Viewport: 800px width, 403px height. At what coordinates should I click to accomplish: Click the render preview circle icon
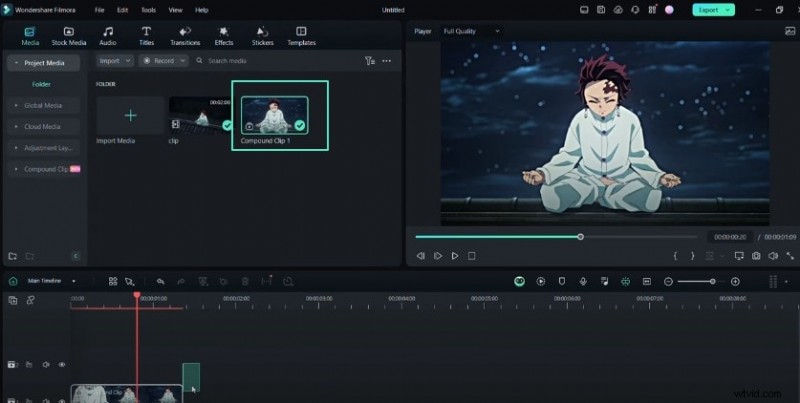541,281
